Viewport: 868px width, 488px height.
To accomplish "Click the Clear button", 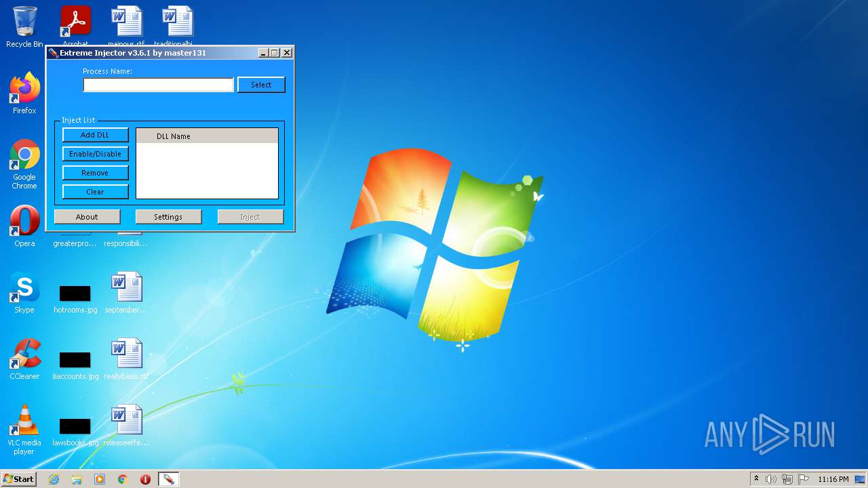I will (x=95, y=192).
